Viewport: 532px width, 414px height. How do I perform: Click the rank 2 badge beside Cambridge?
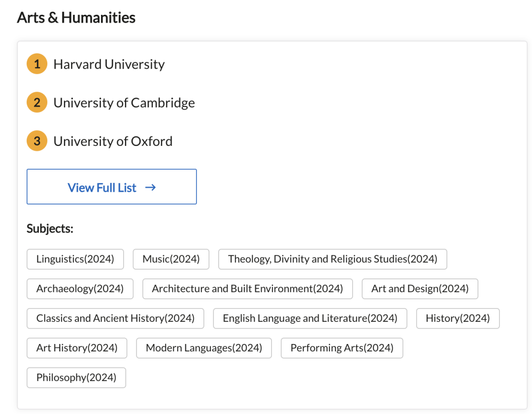(37, 102)
